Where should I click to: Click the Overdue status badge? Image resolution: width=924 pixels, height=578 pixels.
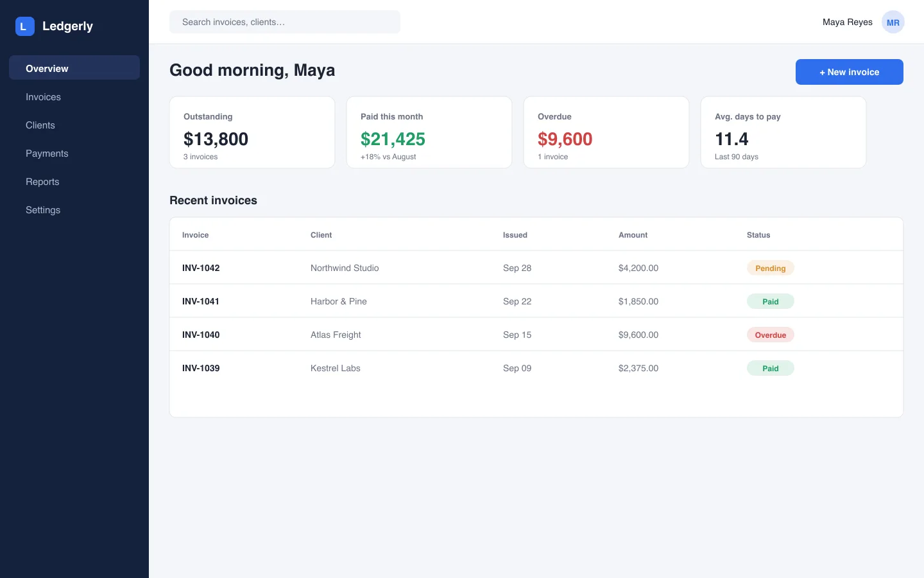pos(770,335)
